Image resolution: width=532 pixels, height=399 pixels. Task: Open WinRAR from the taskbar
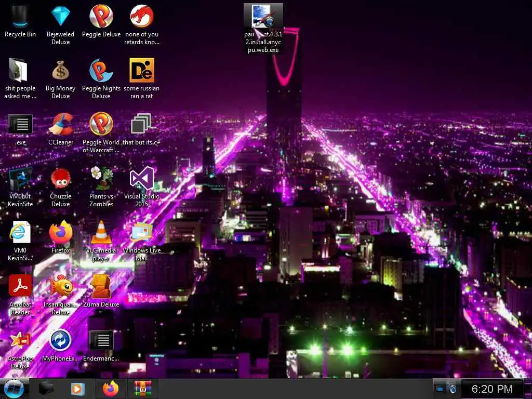pos(143,389)
